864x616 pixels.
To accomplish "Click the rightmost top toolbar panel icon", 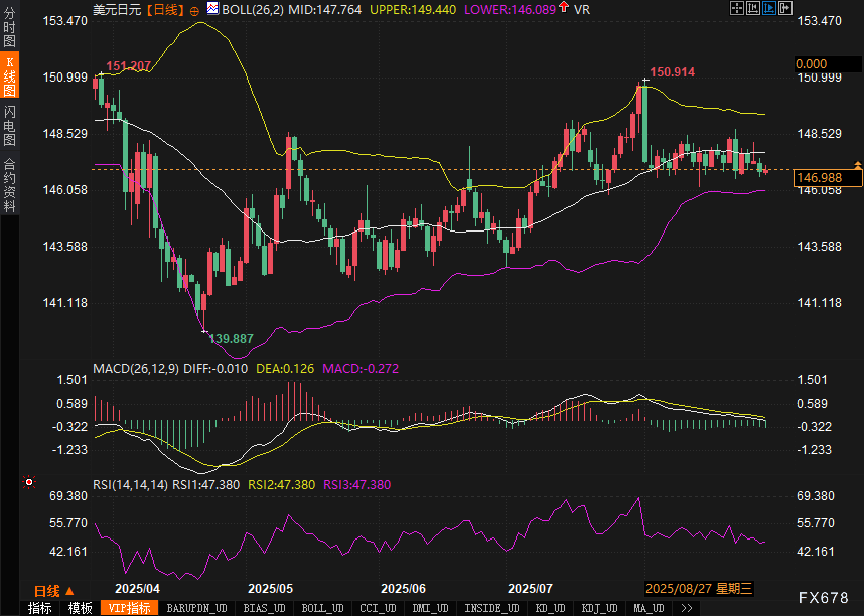I will point(785,8).
